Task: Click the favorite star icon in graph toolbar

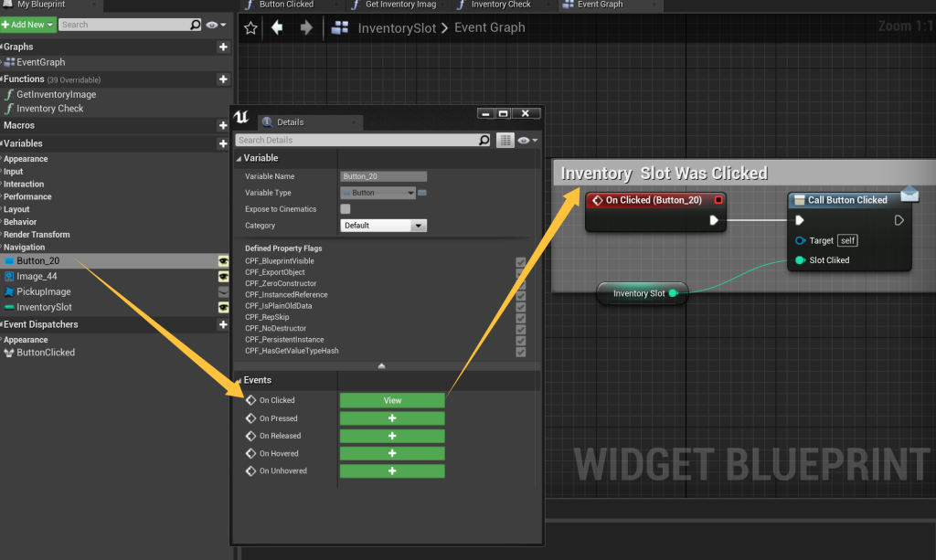Action: [250, 27]
